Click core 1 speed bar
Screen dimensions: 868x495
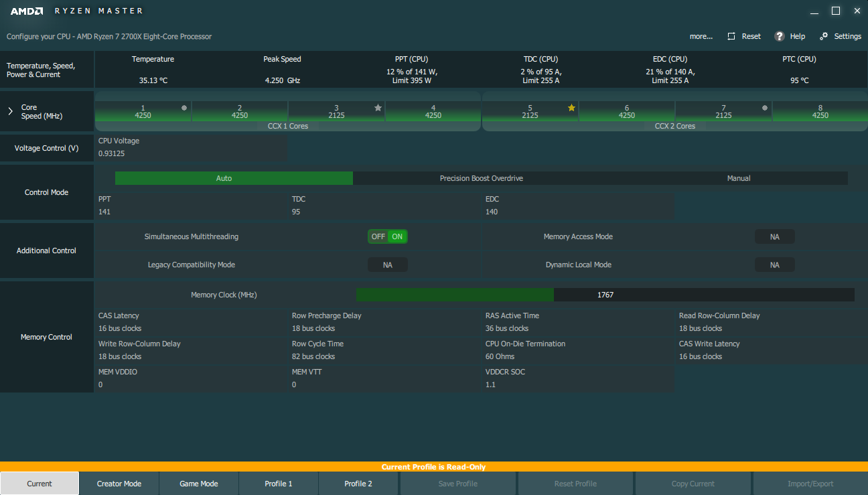143,111
